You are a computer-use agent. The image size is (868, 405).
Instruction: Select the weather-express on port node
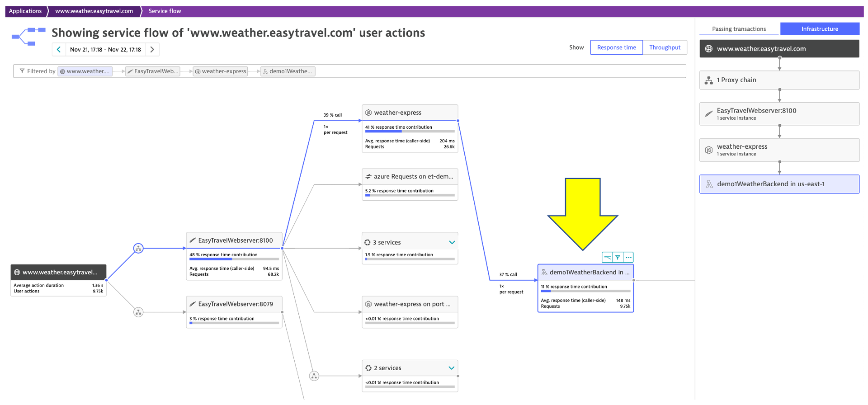coord(410,312)
